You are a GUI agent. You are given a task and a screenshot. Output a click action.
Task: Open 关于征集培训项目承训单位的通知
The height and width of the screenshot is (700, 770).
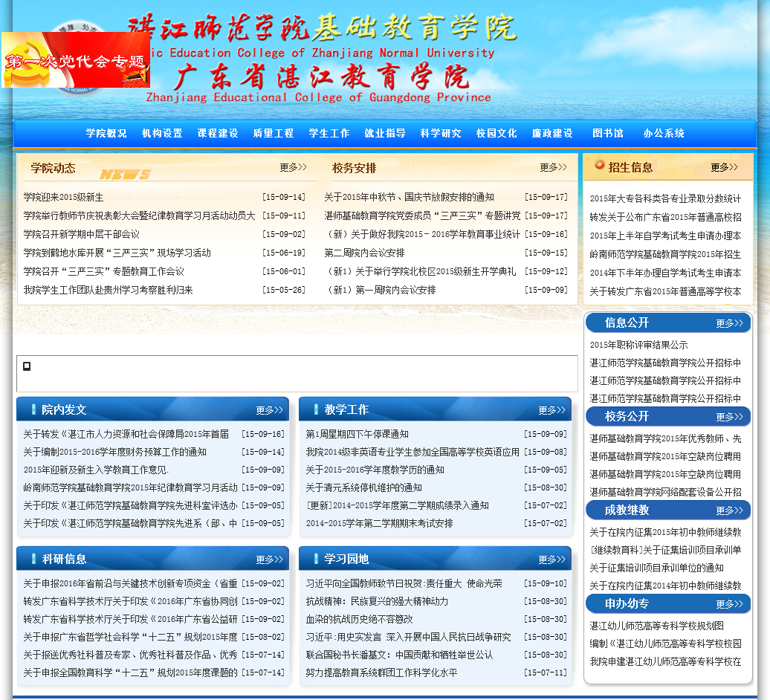pyautogui.click(x=656, y=568)
